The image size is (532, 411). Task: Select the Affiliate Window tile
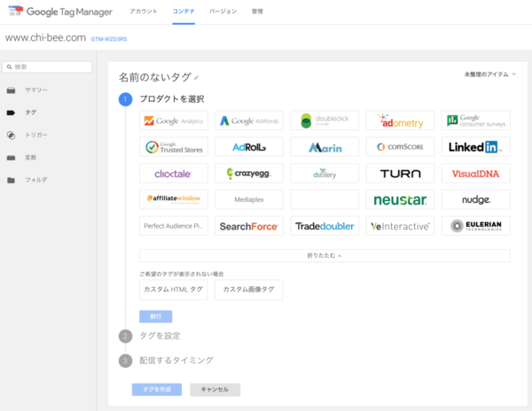(x=174, y=199)
